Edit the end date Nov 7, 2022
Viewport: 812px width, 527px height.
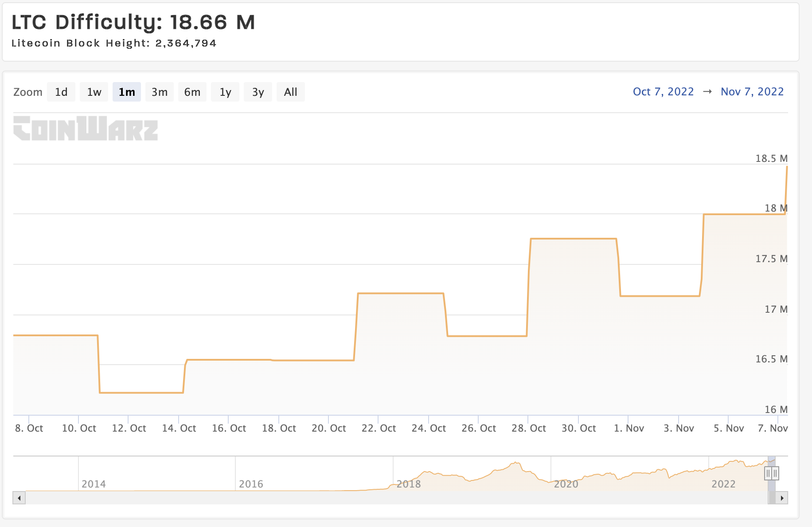pos(752,91)
